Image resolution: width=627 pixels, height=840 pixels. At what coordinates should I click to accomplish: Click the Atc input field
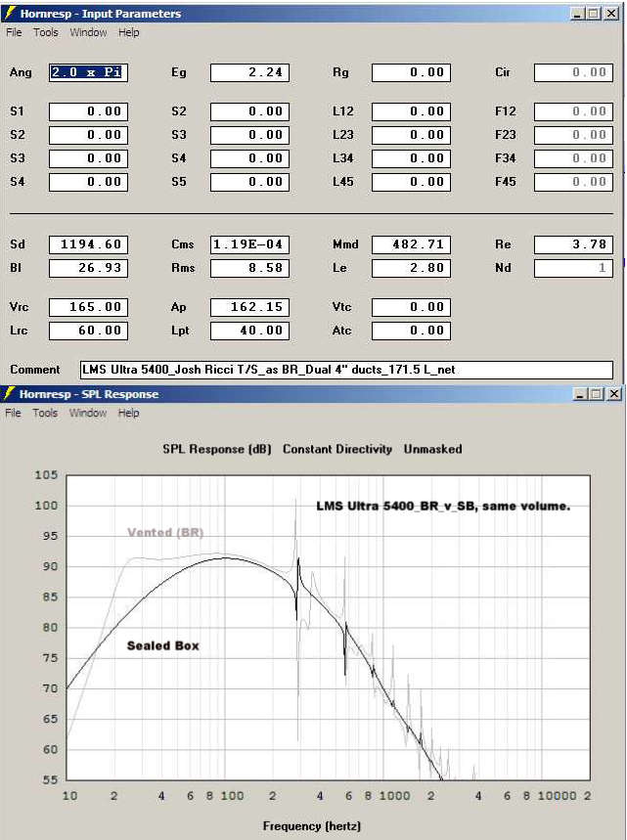point(411,332)
